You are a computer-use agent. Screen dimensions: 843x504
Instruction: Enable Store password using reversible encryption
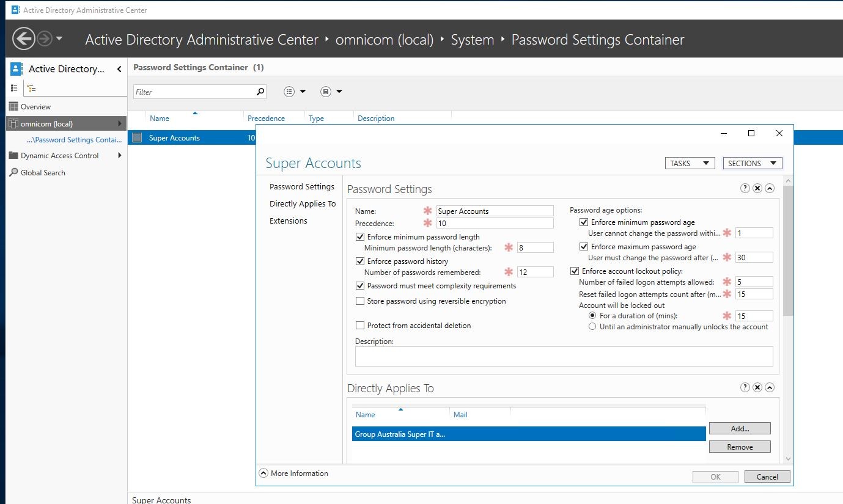pyautogui.click(x=360, y=301)
